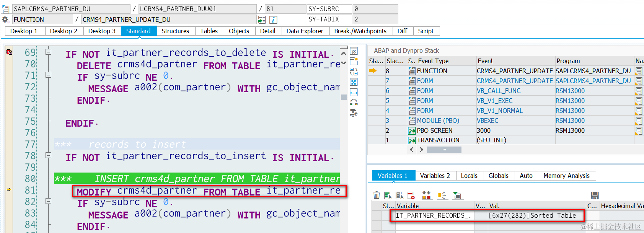The height and width of the screenshot is (233, 644).
Task: Open the Memory Analysis tab
Action: 567,176
